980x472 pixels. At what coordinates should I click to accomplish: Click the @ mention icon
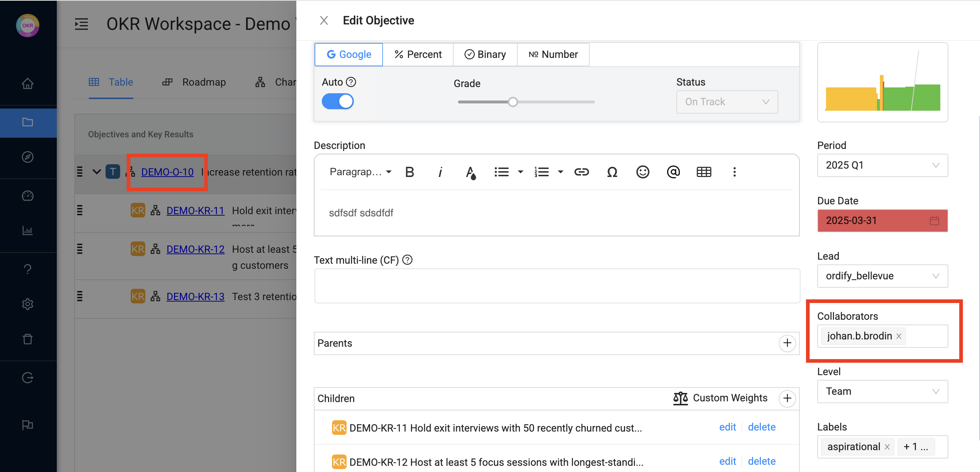(673, 172)
